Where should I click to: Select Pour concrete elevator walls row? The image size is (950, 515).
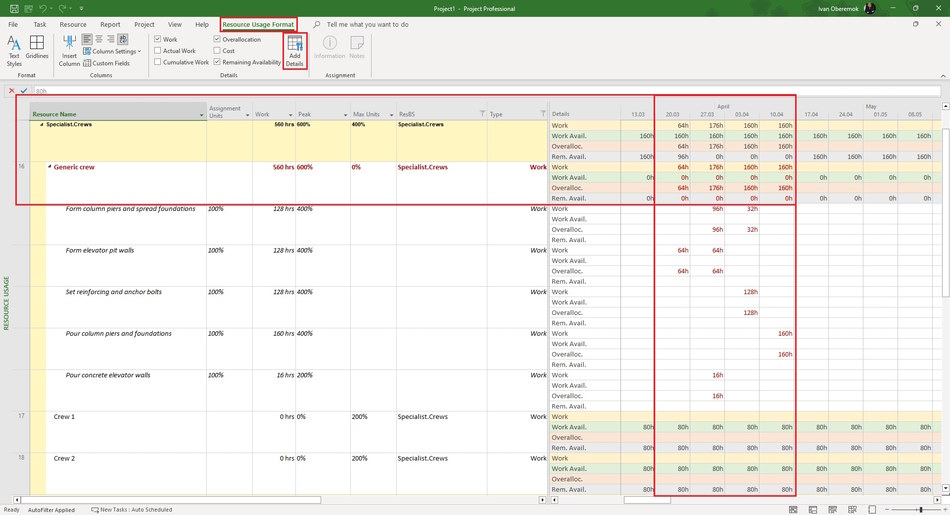pyautogui.click(x=108, y=375)
